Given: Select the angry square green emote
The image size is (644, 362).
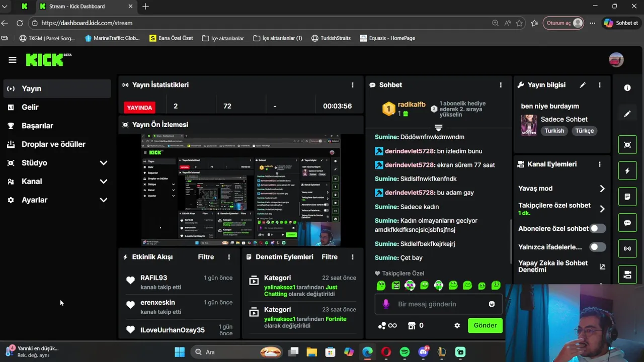Looking at the screenshot, I should click(x=395, y=286).
